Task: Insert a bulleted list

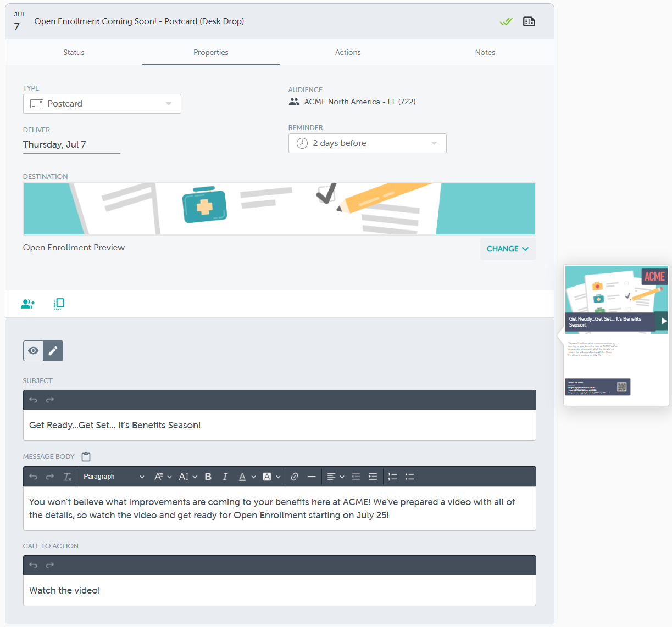Action: click(409, 477)
